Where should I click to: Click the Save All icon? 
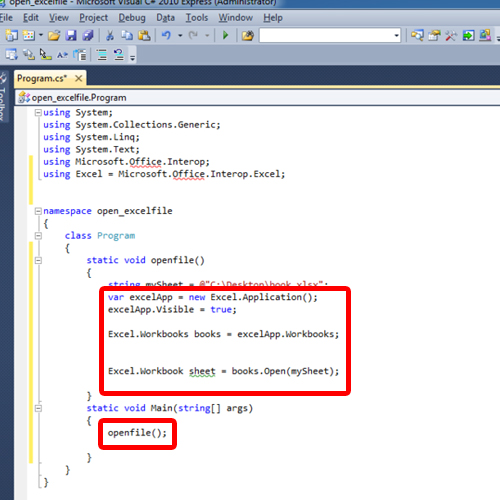coord(88,35)
